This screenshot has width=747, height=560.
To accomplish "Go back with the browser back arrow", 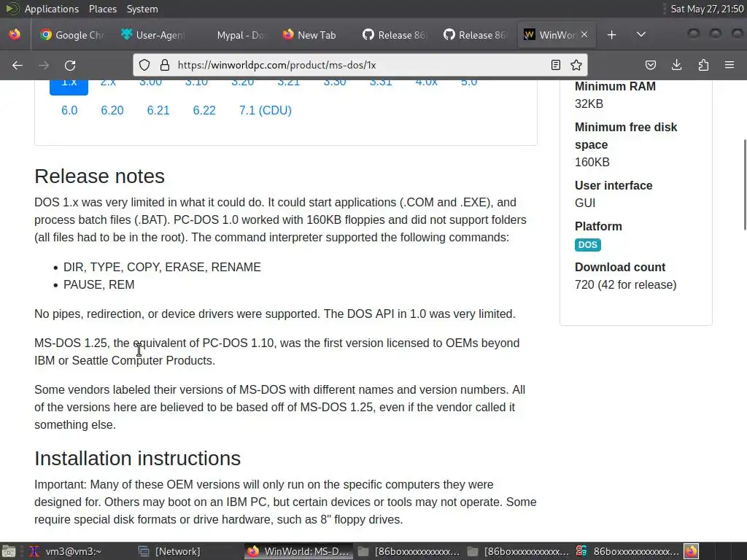I will (x=18, y=65).
